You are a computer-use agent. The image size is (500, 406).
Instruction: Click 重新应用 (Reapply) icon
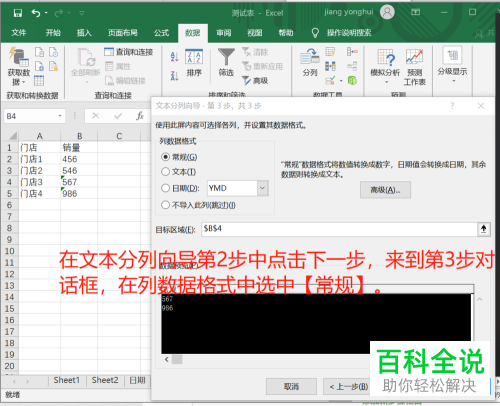click(x=246, y=66)
